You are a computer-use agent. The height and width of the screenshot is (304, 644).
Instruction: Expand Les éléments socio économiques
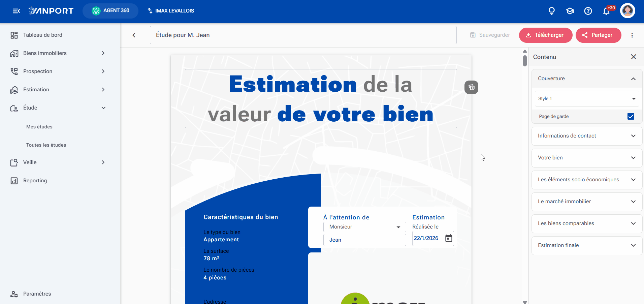pyautogui.click(x=587, y=180)
